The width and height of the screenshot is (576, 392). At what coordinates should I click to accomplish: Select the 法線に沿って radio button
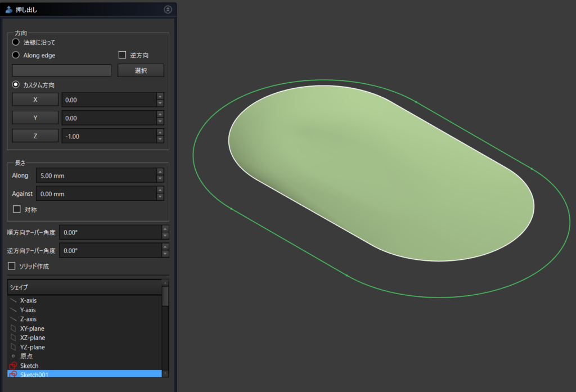coord(16,42)
